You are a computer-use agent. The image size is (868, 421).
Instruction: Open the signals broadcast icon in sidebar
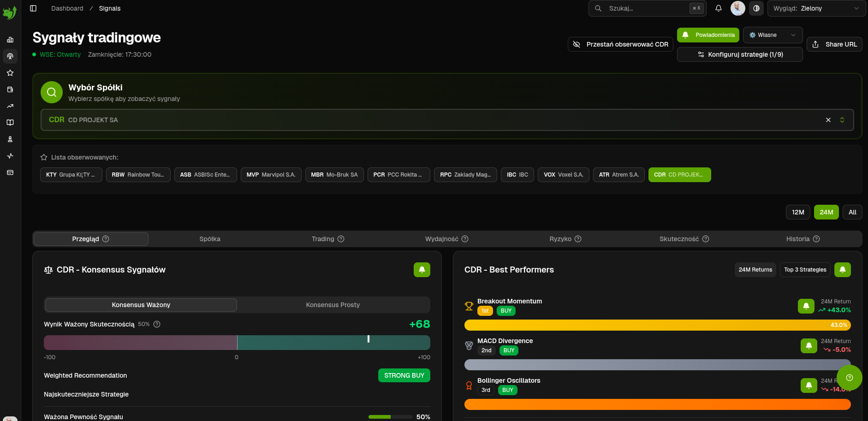click(10, 56)
